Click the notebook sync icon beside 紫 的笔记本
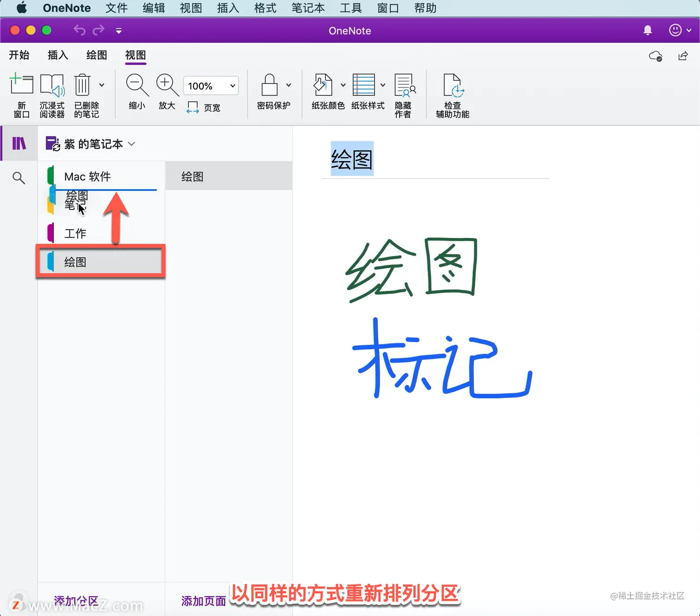 pos(52,144)
